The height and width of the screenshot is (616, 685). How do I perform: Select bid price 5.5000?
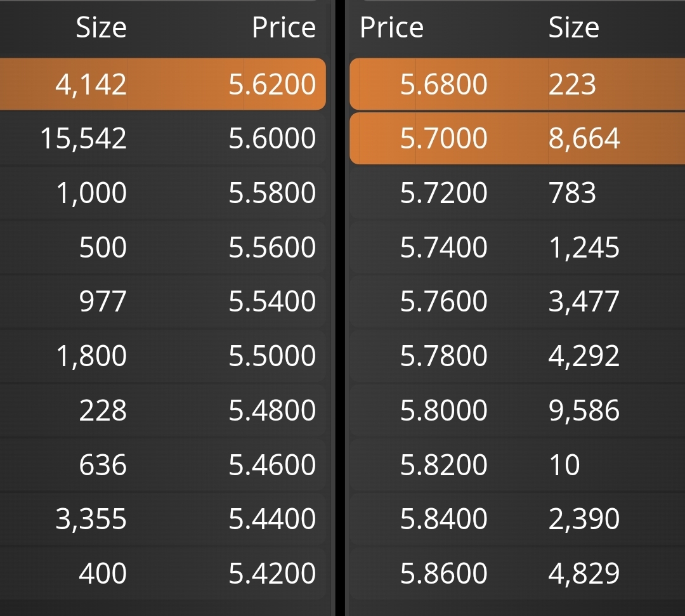pyautogui.click(x=272, y=356)
